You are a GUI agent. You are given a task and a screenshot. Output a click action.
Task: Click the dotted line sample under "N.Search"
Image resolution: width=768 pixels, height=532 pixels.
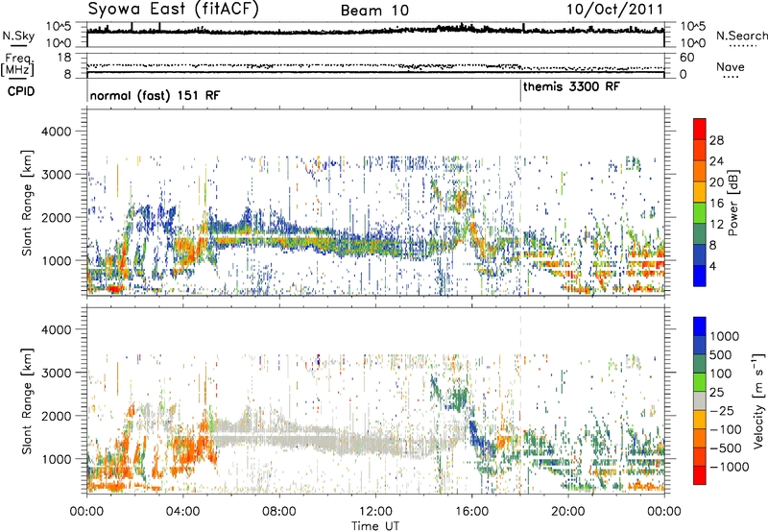point(743,46)
